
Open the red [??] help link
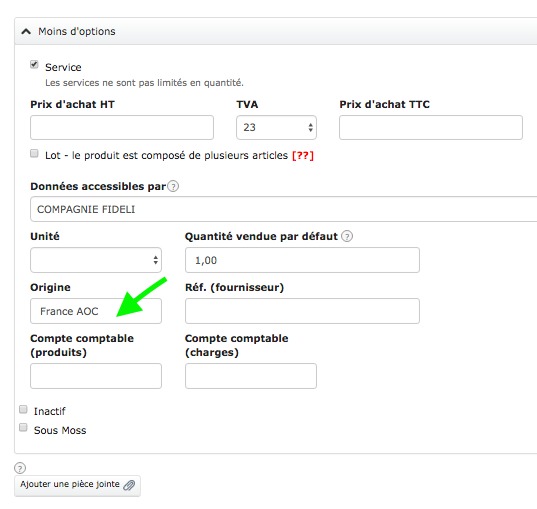pos(303,156)
